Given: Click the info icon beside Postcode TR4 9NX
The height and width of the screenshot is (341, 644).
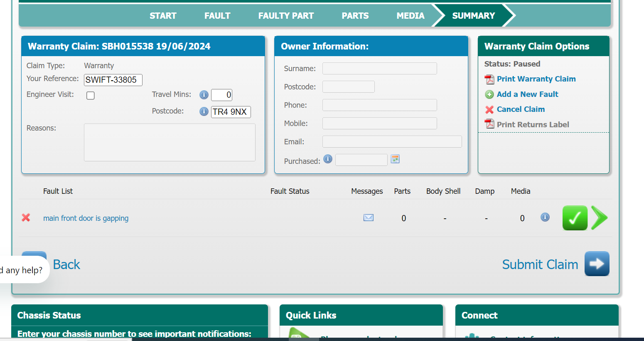Looking at the screenshot, I should pyautogui.click(x=204, y=111).
